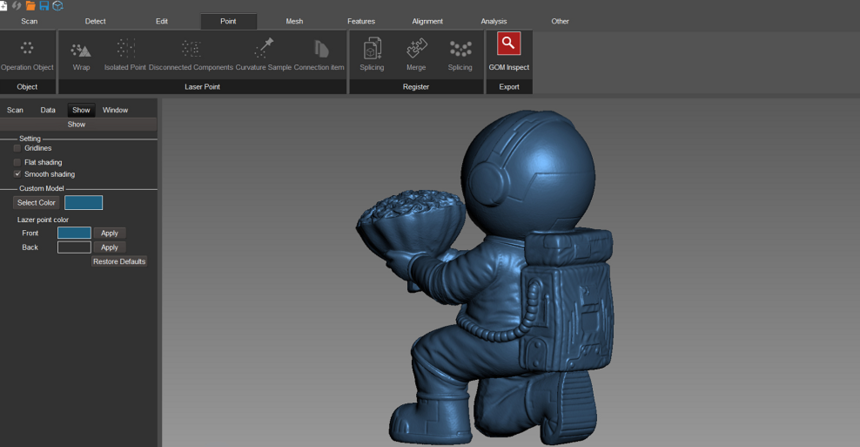Click the Register group label
The height and width of the screenshot is (447, 860).
click(x=416, y=87)
